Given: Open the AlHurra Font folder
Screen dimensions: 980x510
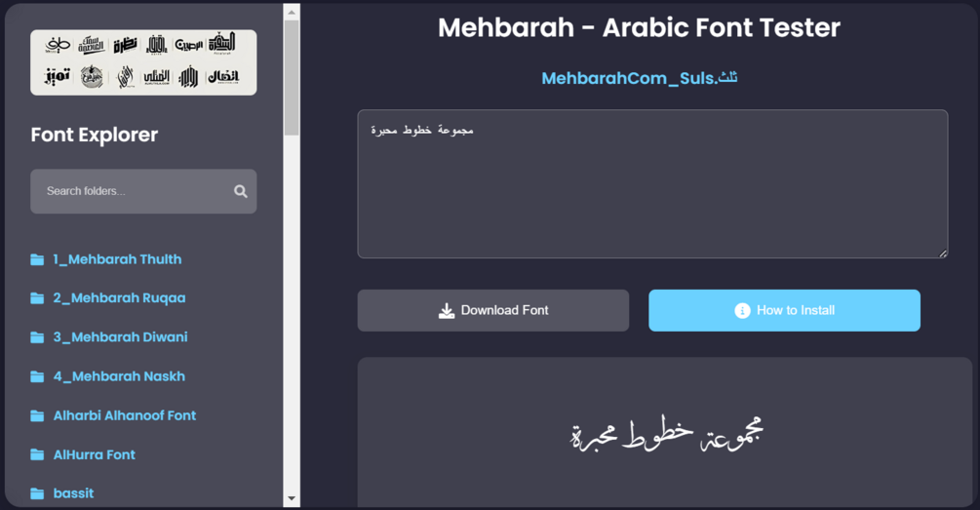Looking at the screenshot, I should (x=94, y=454).
